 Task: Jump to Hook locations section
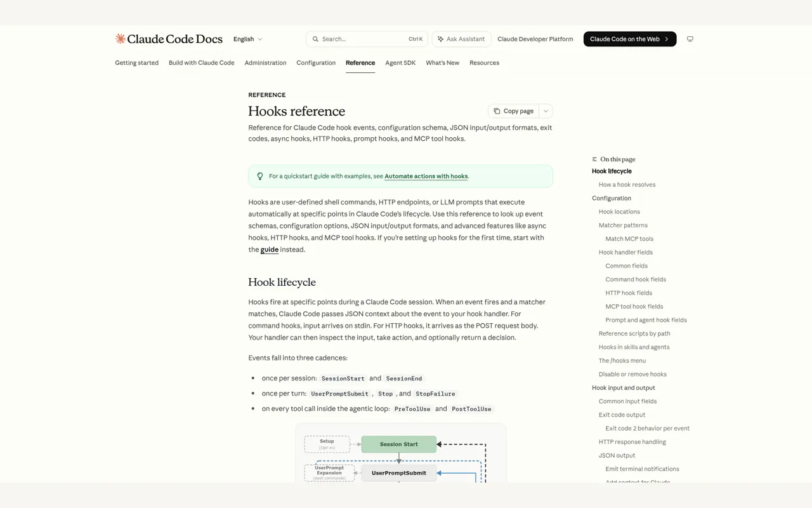(x=619, y=212)
